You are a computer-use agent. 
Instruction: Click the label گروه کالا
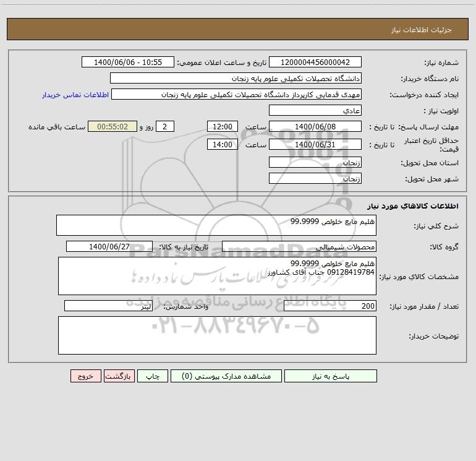(x=444, y=247)
